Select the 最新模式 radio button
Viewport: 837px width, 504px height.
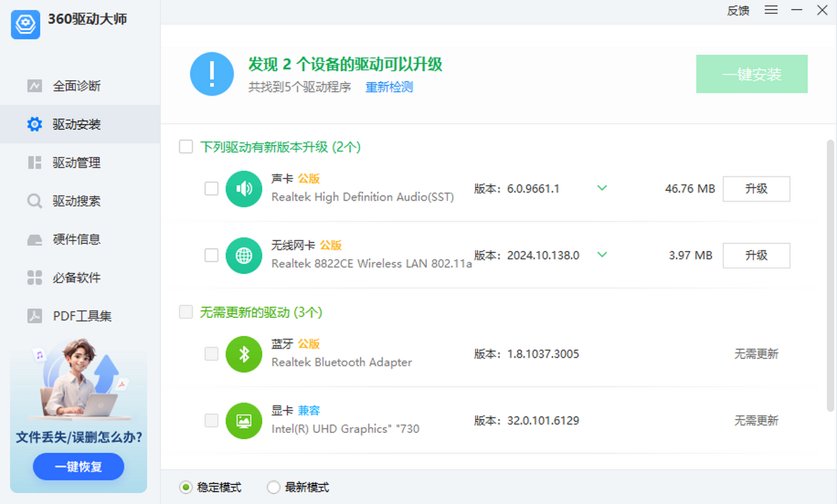pos(273,487)
